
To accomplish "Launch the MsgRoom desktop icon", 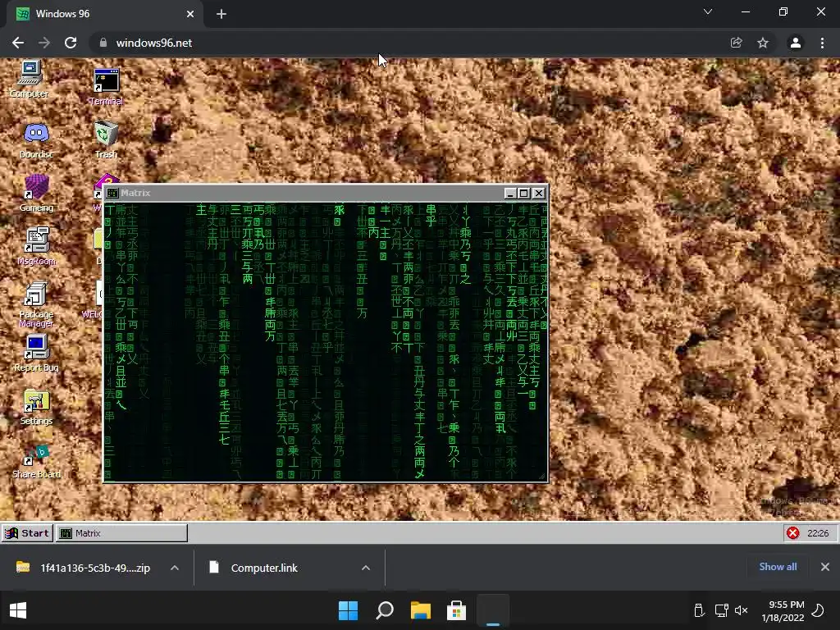I will (36, 246).
